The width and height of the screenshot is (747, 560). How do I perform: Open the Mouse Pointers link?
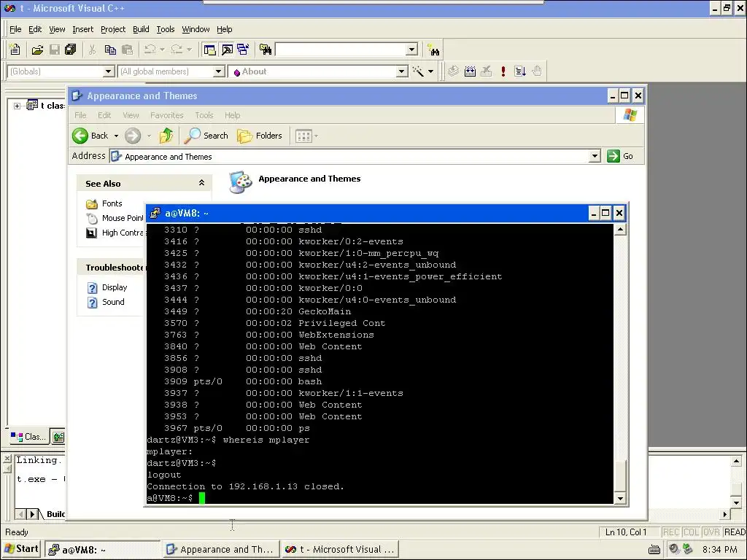pyautogui.click(x=123, y=218)
